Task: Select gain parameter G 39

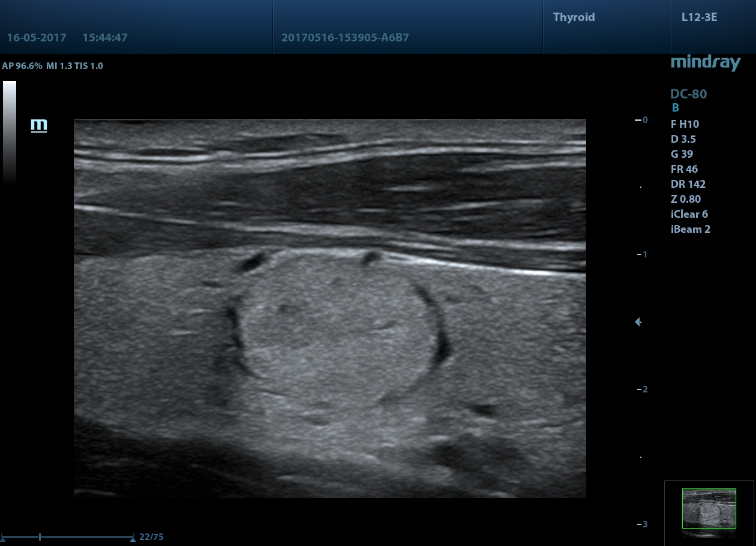Action: click(x=682, y=154)
